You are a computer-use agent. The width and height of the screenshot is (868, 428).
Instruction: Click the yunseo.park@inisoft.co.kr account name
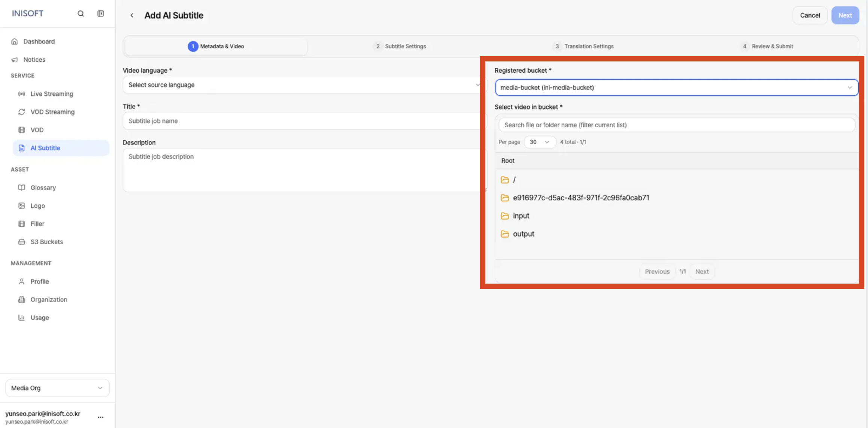click(x=43, y=414)
